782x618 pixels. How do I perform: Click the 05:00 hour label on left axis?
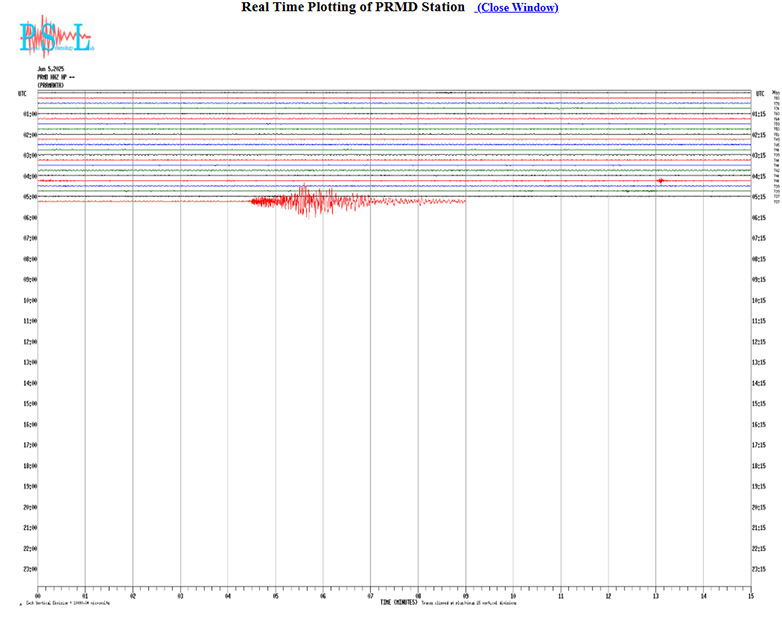coord(30,197)
